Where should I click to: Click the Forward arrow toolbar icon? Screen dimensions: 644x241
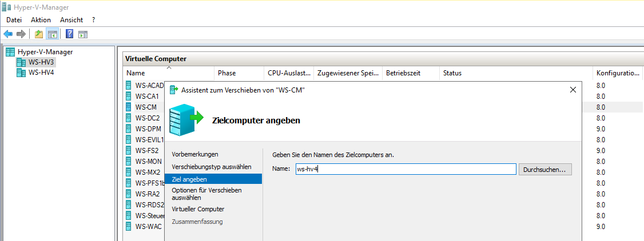[x=21, y=34]
